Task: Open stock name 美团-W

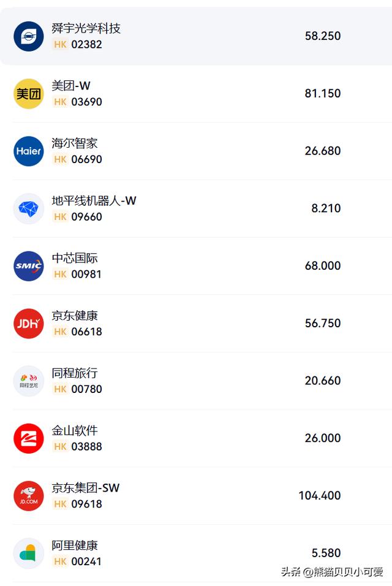Action: pos(71,86)
